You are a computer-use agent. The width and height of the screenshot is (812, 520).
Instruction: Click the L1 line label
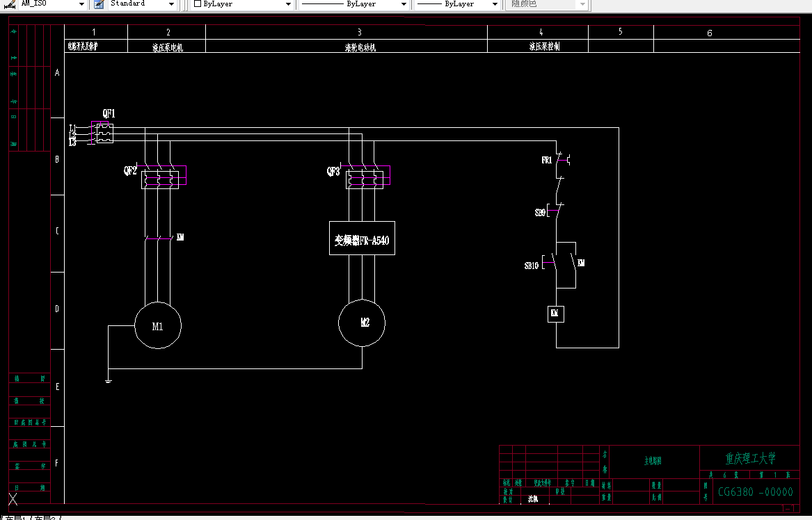coord(72,127)
